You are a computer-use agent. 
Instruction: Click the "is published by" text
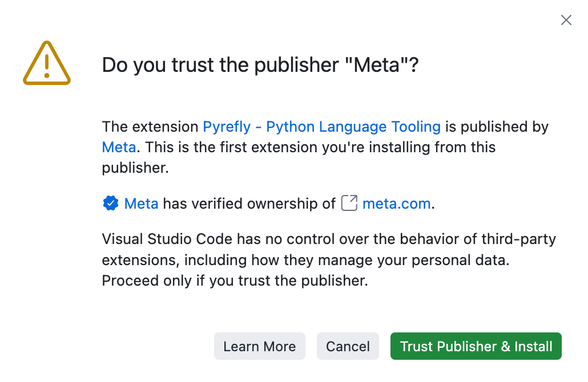(496, 127)
